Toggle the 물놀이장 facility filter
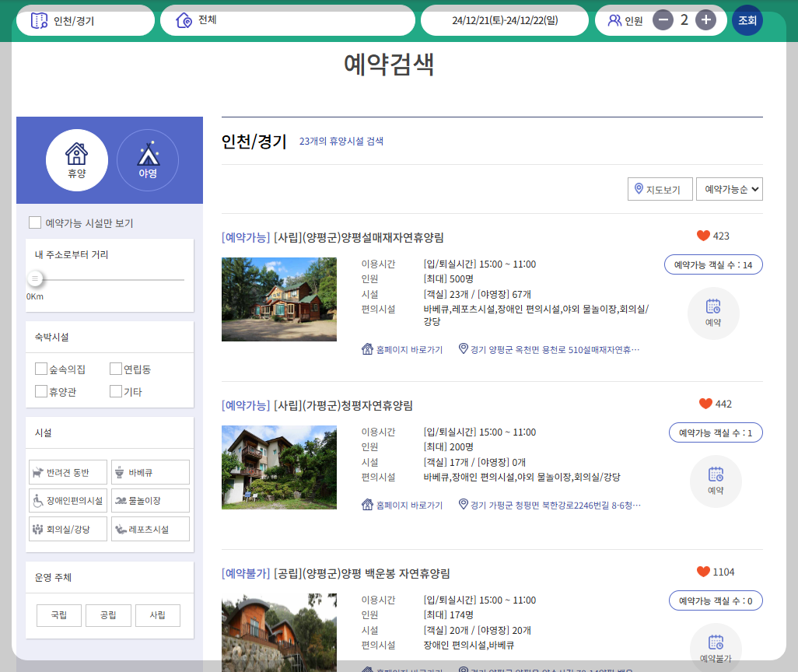The width and height of the screenshot is (798, 672). (x=150, y=500)
